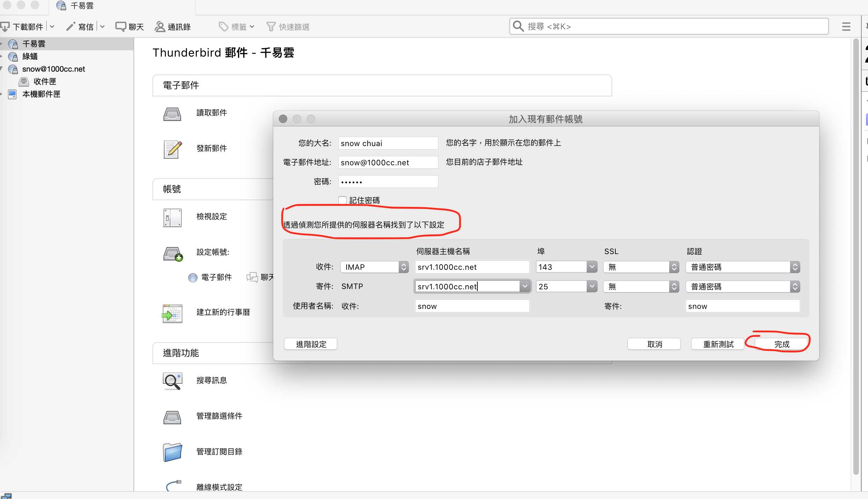Open the 收件匣 inbox folder
868x499 pixels.
pyautogui.click(x=45, y=81)
